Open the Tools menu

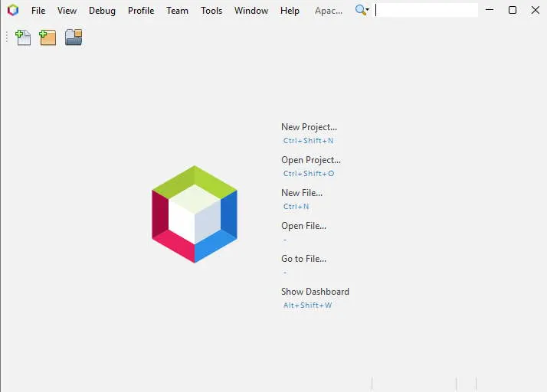[x=211, y=11]
